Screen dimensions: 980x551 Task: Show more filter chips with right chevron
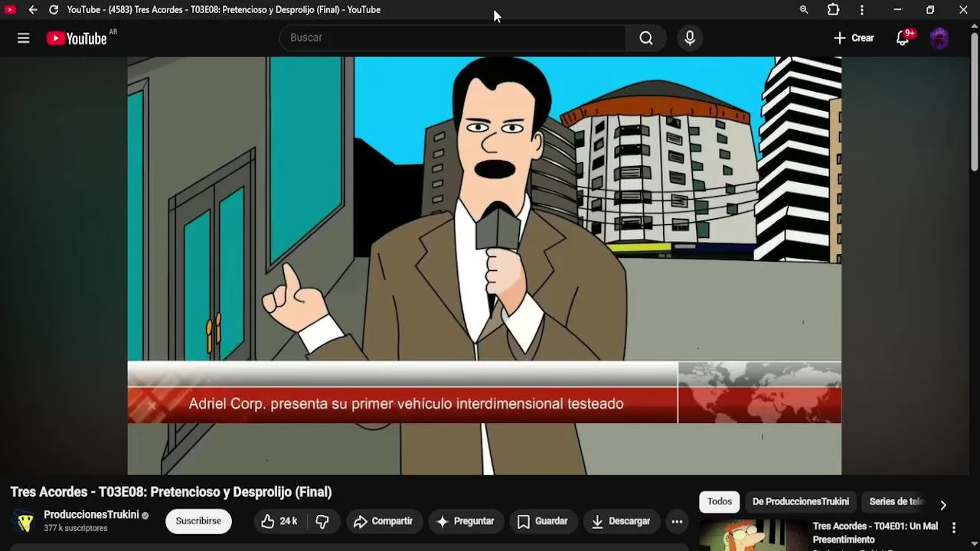943,505
